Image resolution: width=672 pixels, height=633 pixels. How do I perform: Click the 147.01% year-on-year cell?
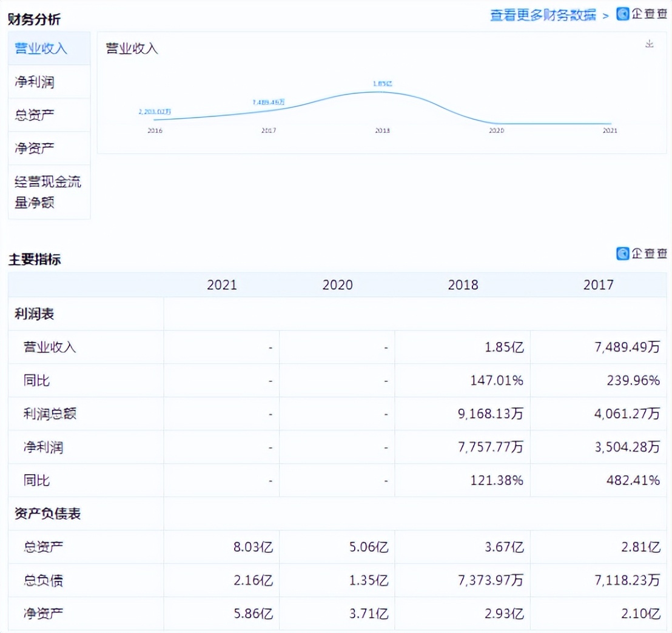tap(496, 381)
